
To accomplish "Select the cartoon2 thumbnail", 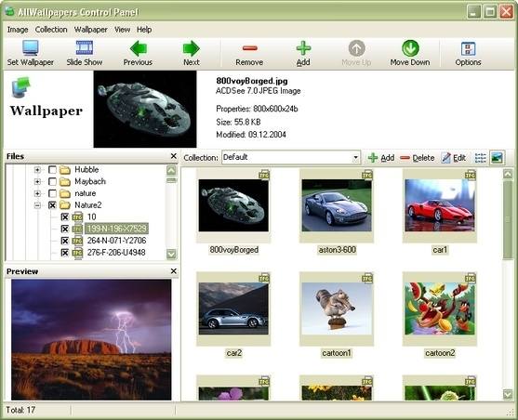I will pos(440,308).
